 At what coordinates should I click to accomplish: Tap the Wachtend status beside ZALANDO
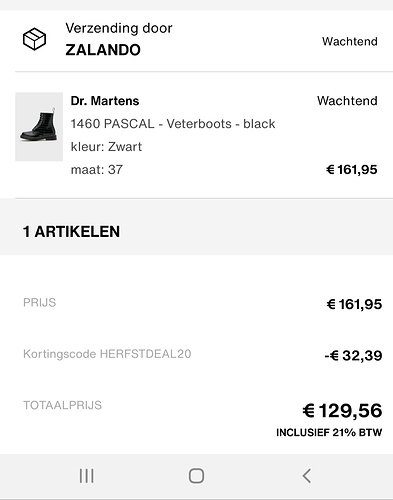tap(350, 41)
